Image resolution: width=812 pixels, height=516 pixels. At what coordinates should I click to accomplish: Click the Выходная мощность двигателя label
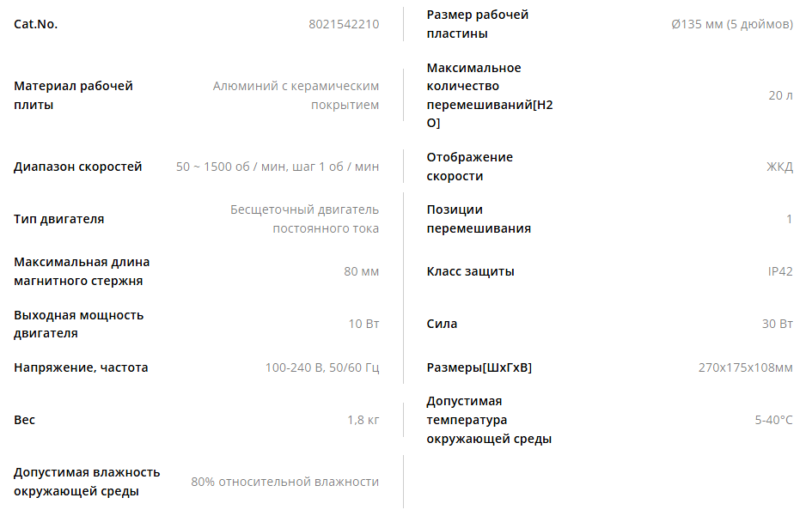[x=79, y=324]
